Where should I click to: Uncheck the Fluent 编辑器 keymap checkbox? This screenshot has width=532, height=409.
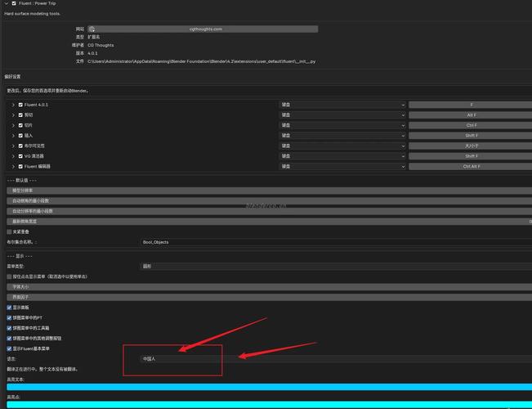click(x=20, y=166)
